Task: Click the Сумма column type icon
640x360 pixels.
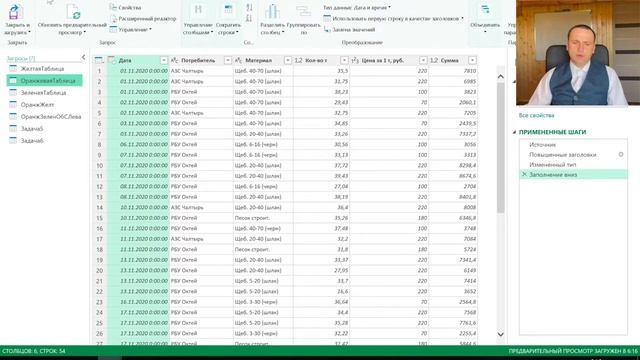Action: pyautogui.click(x=434, y=60)
